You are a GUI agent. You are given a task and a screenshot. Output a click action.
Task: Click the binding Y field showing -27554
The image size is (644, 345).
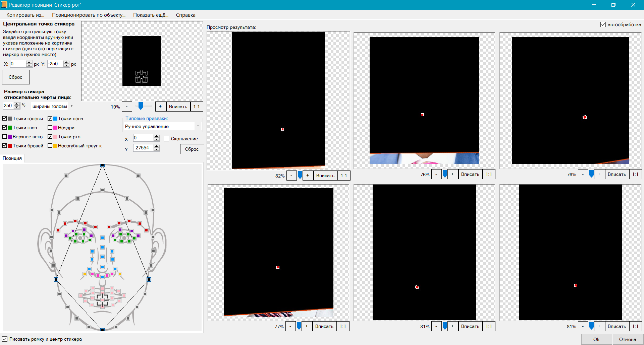click(x=144, y=148)
